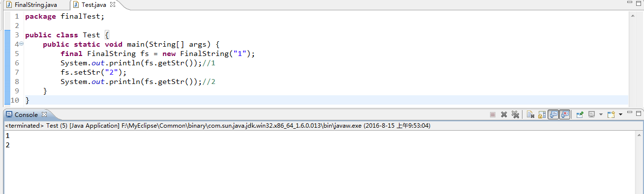Remove all terminated launches
644x194 pixels.
pyautogui.click(x=515, y=114)
